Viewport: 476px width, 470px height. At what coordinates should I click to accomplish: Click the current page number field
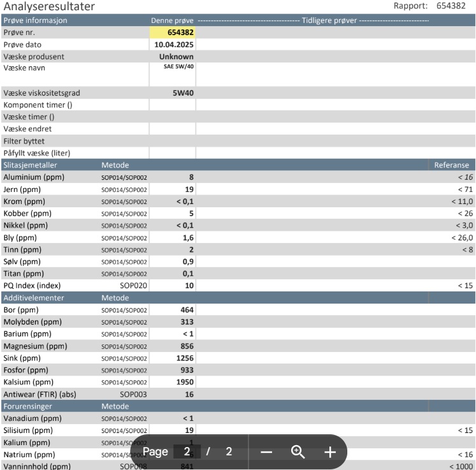click(187, 452)
